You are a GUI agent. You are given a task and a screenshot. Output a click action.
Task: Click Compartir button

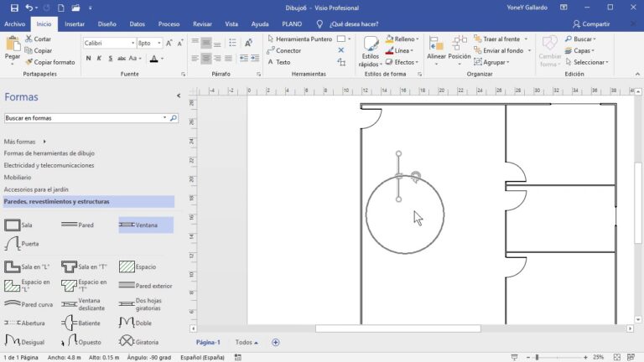point(591,24)
